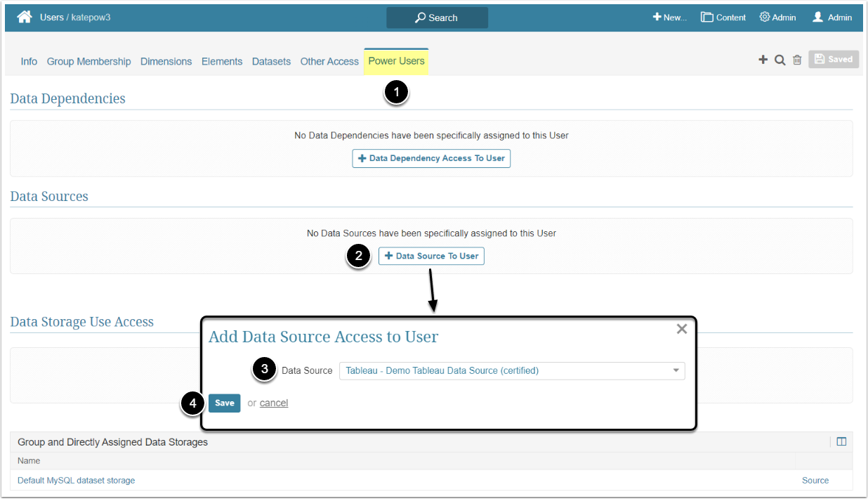
Task: Switch to the Dimensions tab
Action: [x=166, y=62]
